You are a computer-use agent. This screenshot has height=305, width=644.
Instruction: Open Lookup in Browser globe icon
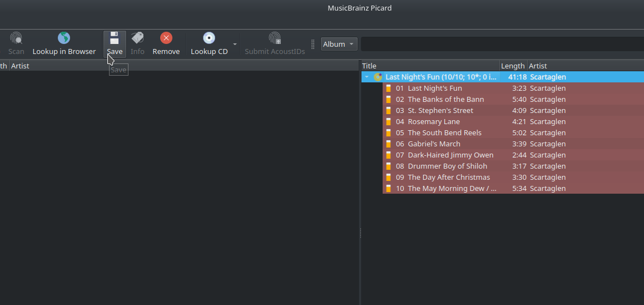point(63,38)
